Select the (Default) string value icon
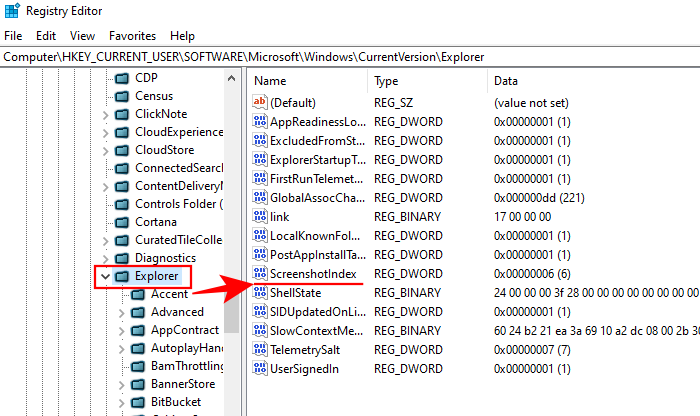The height and width of the screenshot is (416, 700). point(259,102)
